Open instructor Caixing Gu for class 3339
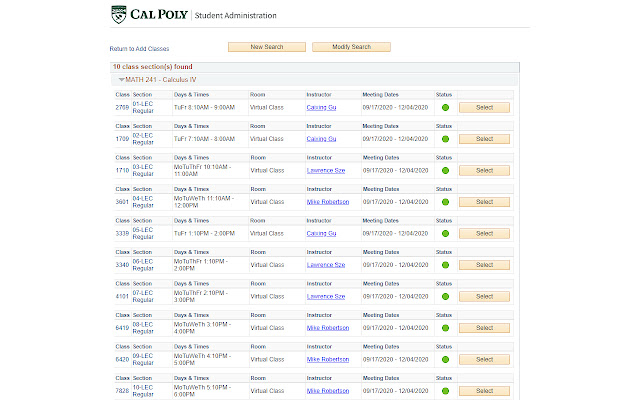640x400 pixels. point(321,233)
